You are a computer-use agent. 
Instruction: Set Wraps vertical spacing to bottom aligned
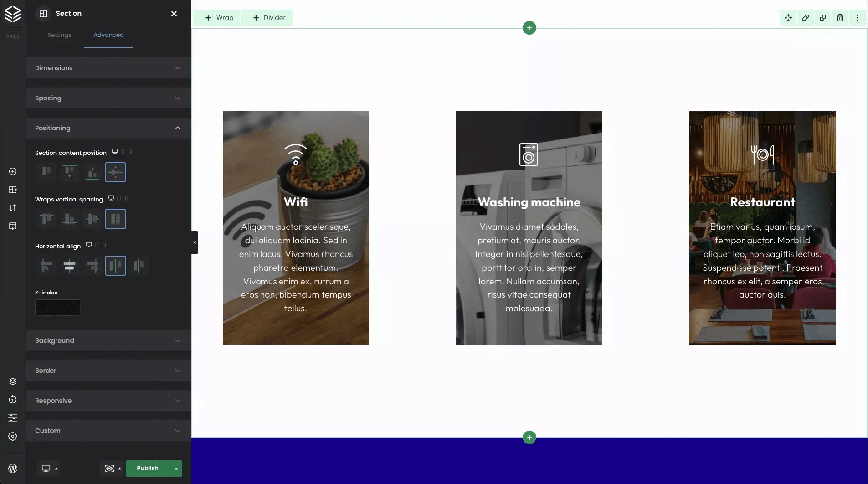click(x=69, y=219)
